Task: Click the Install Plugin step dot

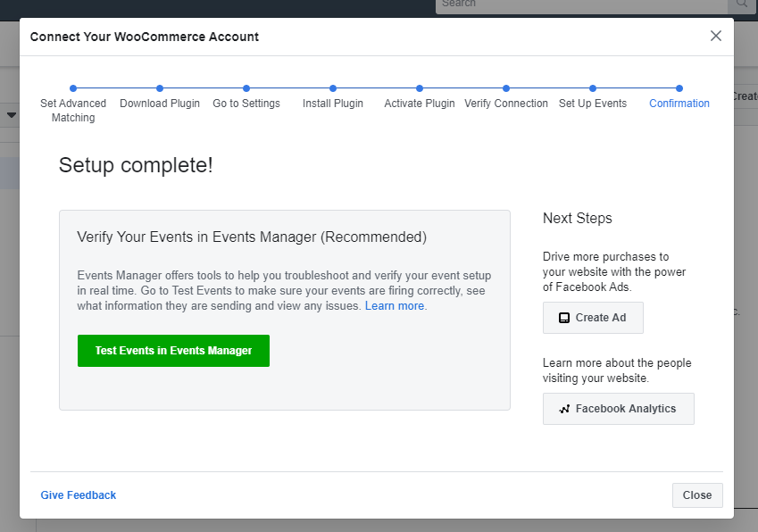Action: coord(333,88)
